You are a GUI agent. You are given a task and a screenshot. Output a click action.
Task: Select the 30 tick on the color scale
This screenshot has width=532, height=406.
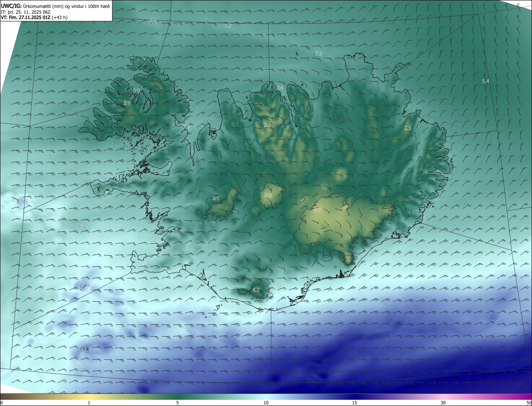pyautogui.click(x=443, y=403)
